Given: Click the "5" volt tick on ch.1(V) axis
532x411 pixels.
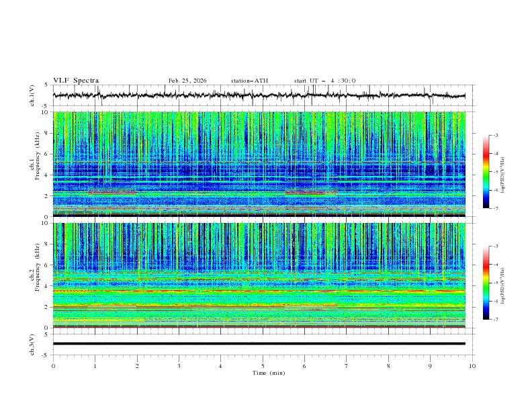Looking at the screenshot, I should (47, 85).
